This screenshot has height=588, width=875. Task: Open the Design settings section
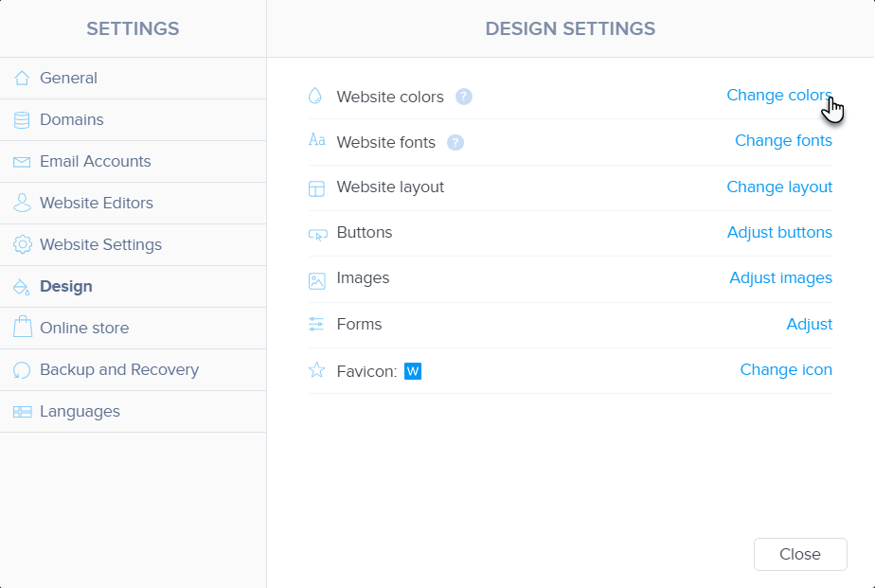pos(66,287)
